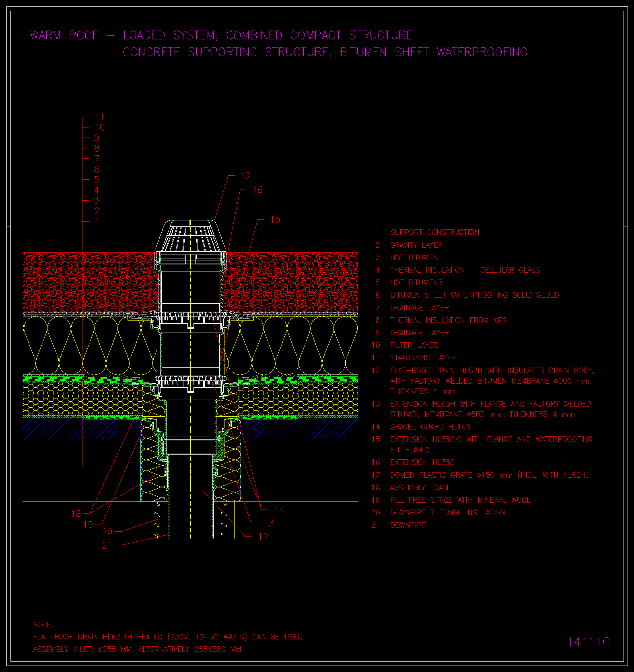634x672 pixels.
Task: Select callout number 13 below the drain
Action: [269, 523]
